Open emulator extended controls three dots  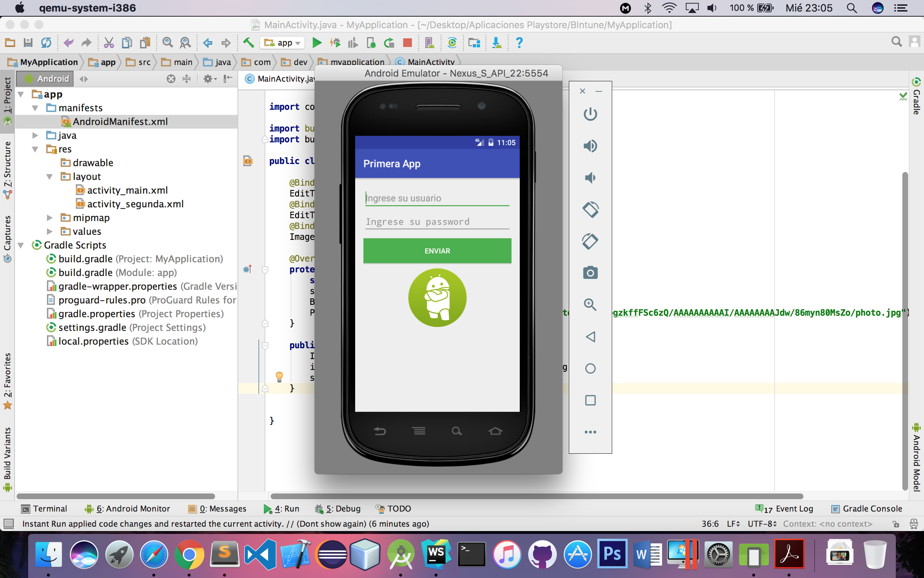click(590, 432)
